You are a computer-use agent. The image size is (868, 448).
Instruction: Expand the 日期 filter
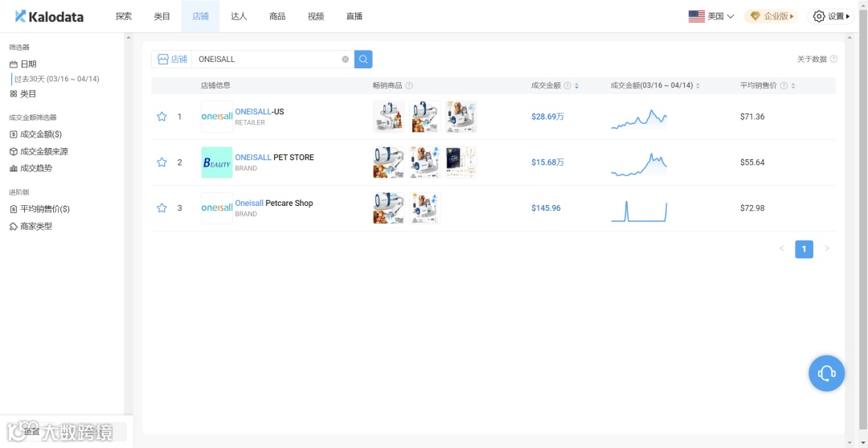point(23,64)
